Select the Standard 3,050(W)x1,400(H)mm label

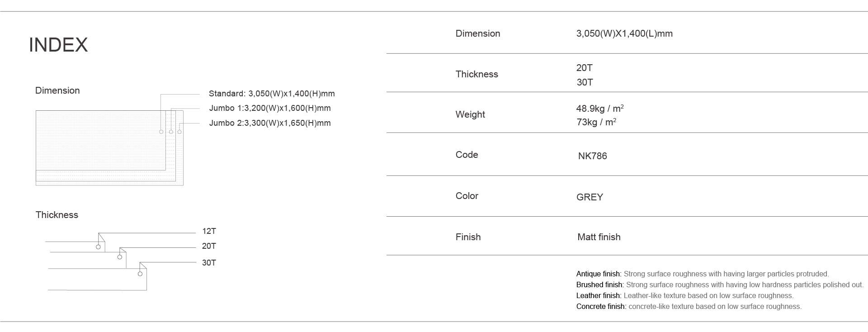click(x=272, y=94)
